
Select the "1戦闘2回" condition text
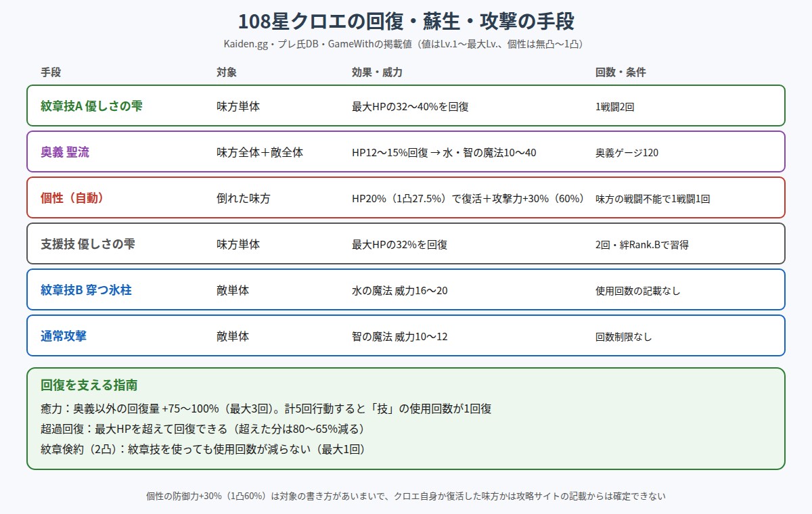point(616,107)
